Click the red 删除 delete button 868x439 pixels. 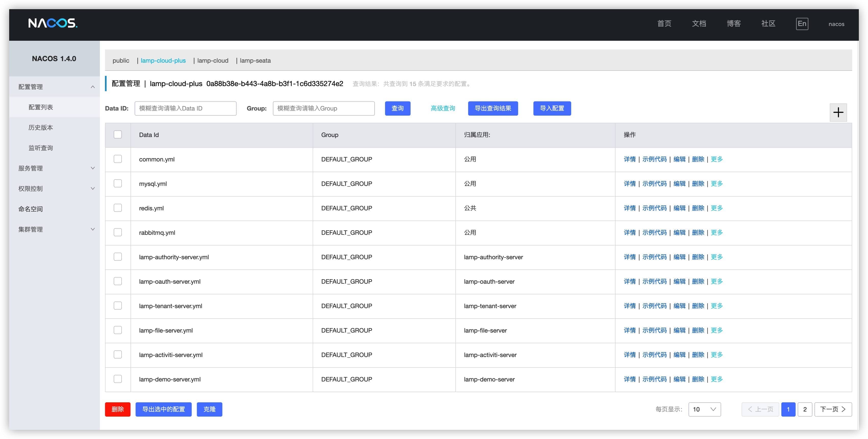click(117, 409)
